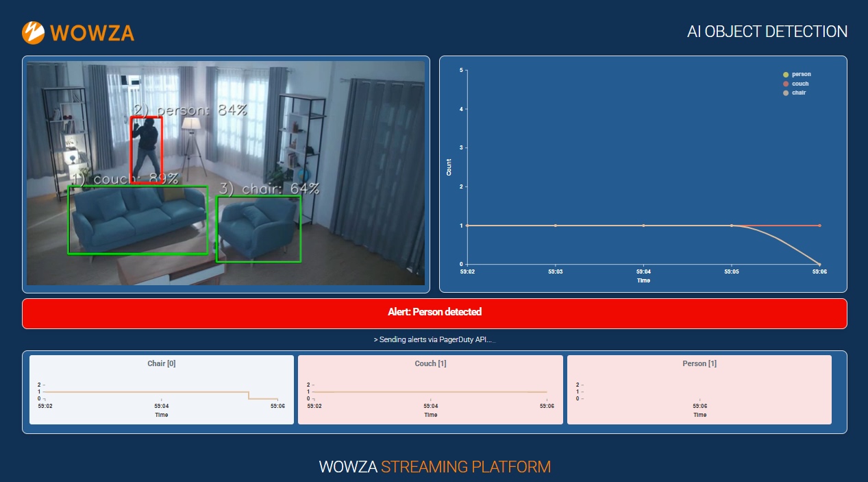Click the "1) couch: 89%" detection label
This screenshot has height=482, width=868.
[x=125, y=179]
